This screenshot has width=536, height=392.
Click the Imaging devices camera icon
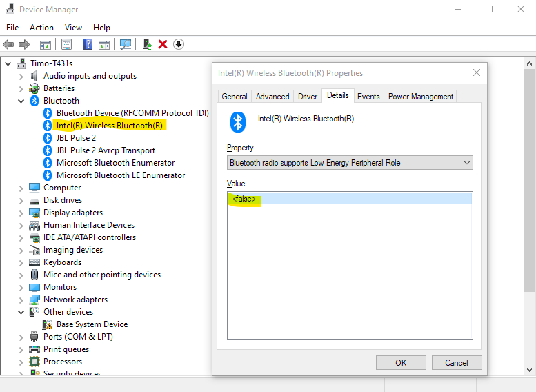[x=34, y=250]
